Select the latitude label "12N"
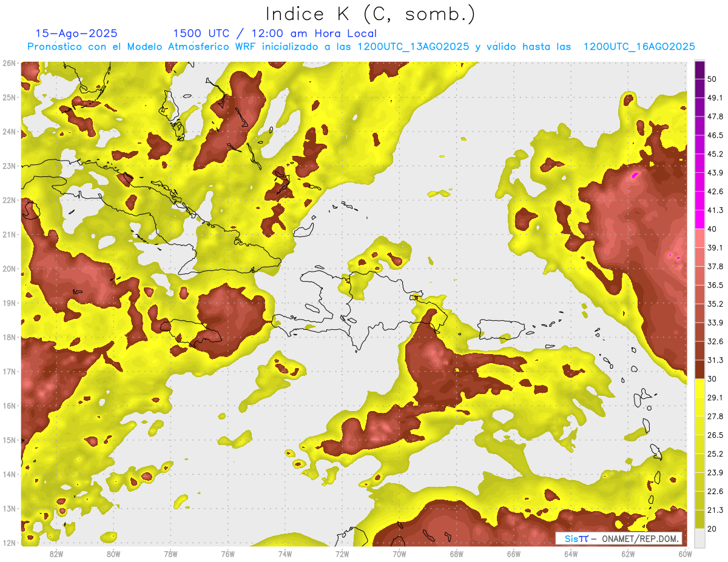728x562 pixels. pos(9,542)
